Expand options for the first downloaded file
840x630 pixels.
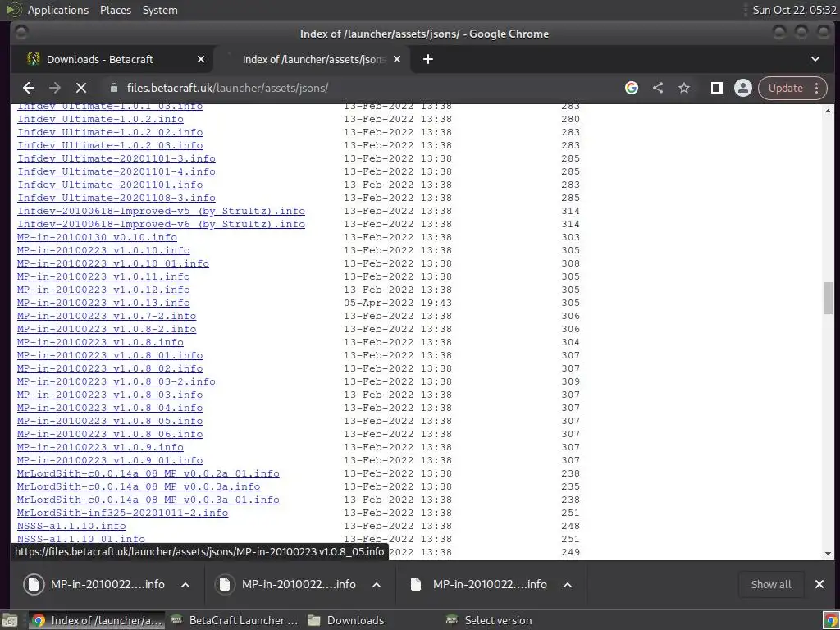[x=185, y=584]
